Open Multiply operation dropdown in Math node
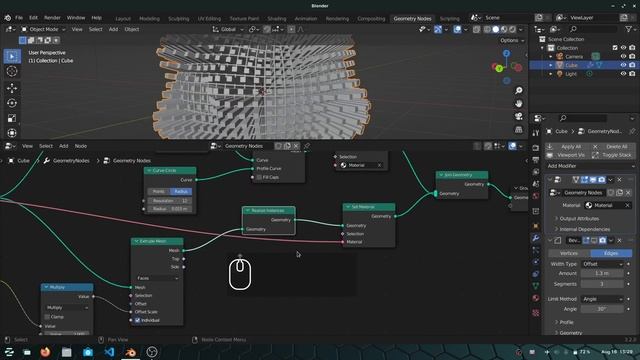The height and width of the screenshot is (360, 640). [x=67, y=308]
